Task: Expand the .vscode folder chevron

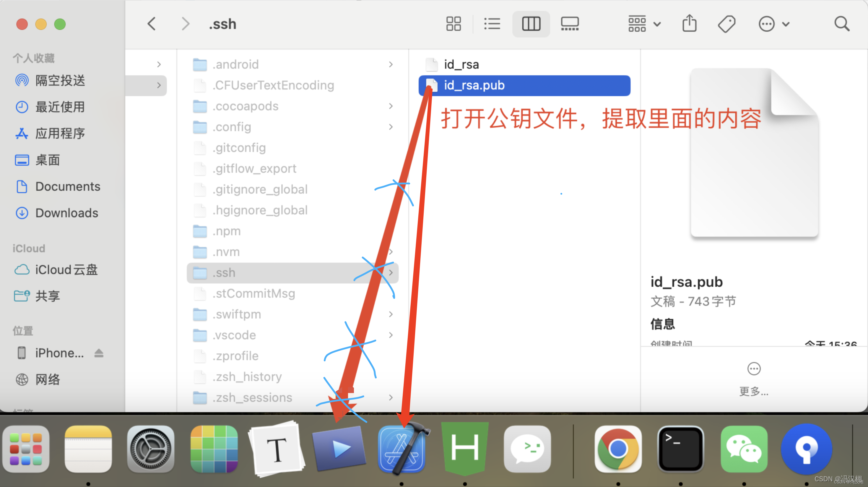Action: click(x=391, y=335)
